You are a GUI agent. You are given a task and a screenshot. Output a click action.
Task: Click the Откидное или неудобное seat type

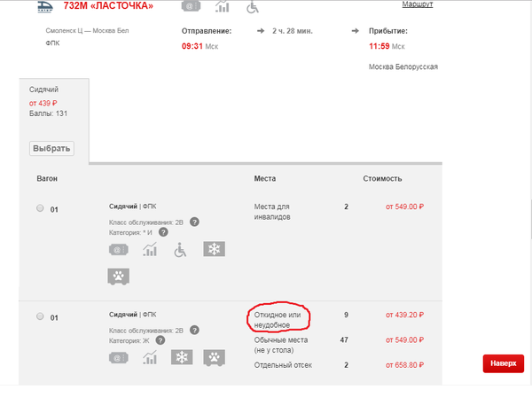click(278, 320)
